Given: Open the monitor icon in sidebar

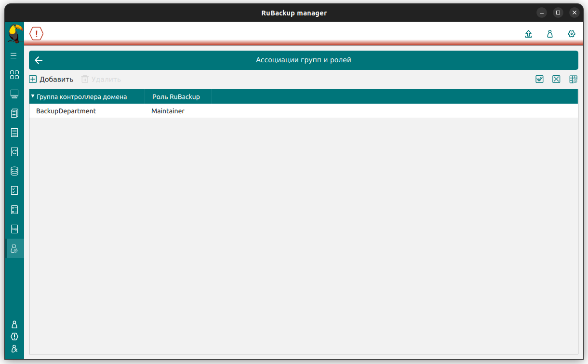Looking at the screenshot, I should 14,94.
